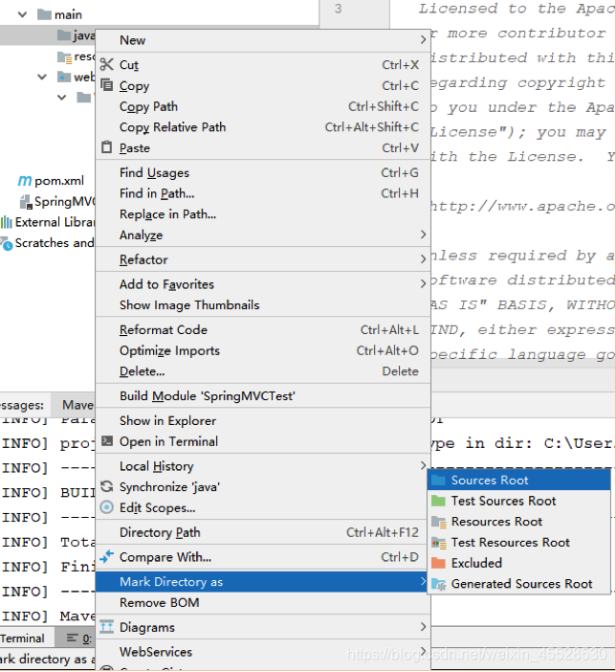Click the Apache license URL in editor
The image size is (616, 672).
(522, 207)
